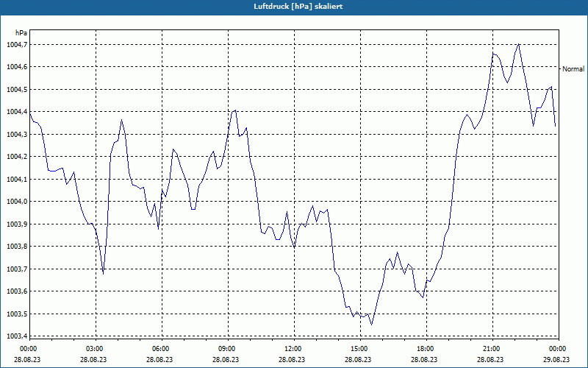Click the 28.08.23 date under 12:00

(292, 359)
